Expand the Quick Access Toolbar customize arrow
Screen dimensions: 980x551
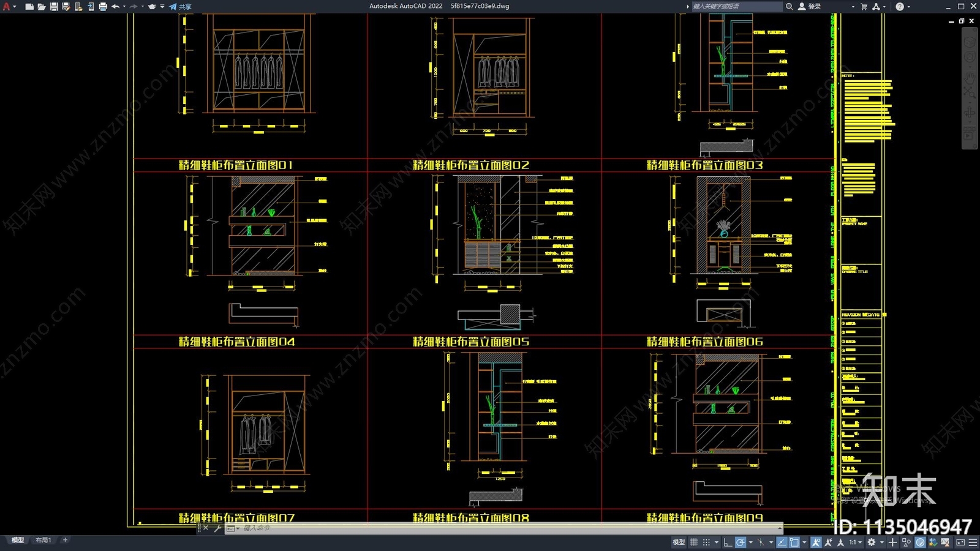162,6
